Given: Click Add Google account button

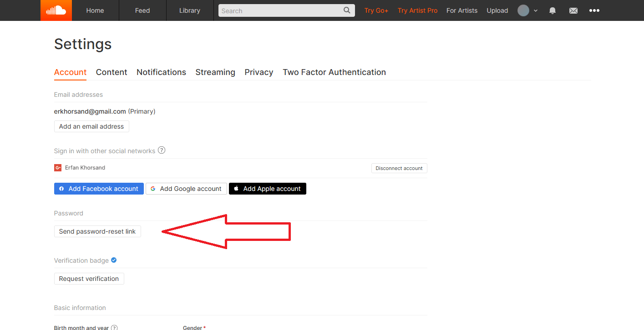Looking at the screenshot, I should pos(186,189).
